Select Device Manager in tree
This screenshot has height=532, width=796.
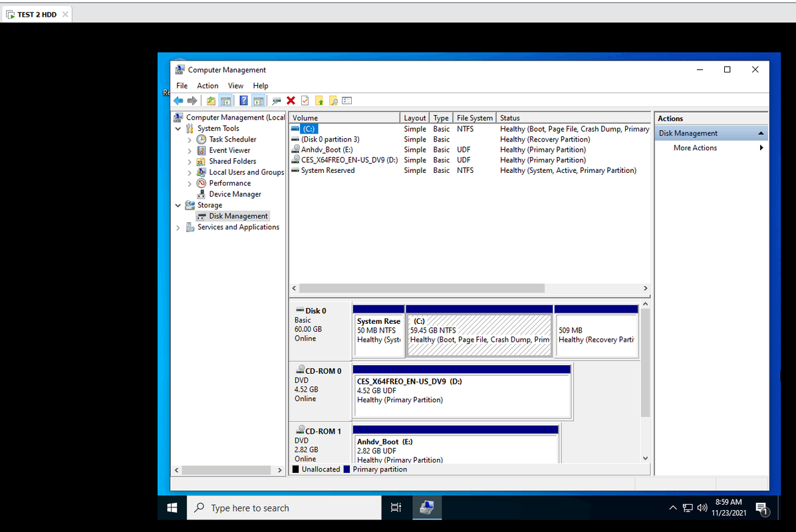pos(235,194)
